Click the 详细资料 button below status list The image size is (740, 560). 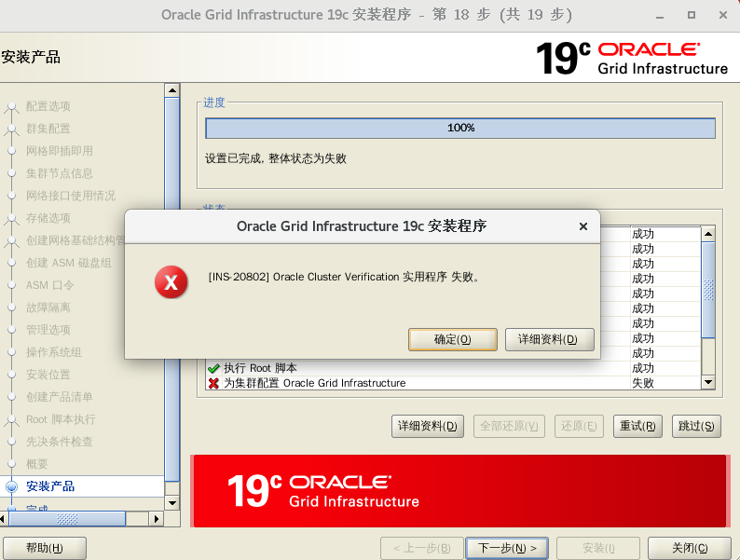coord(428,426)
